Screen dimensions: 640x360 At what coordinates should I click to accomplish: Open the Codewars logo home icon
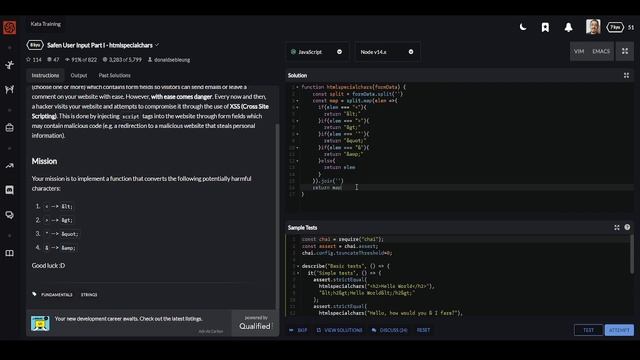click(9, 27)
